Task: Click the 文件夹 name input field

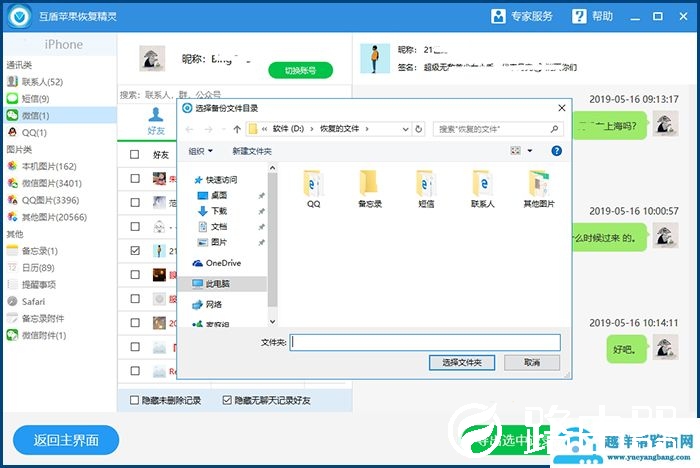Action: tap(425, 343)
